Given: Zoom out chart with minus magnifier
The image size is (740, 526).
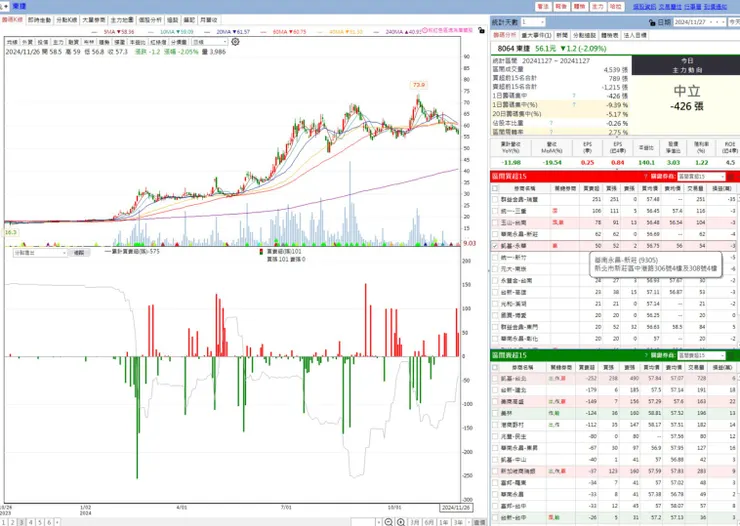Looking at the screenshot, I should pos(388,522).
